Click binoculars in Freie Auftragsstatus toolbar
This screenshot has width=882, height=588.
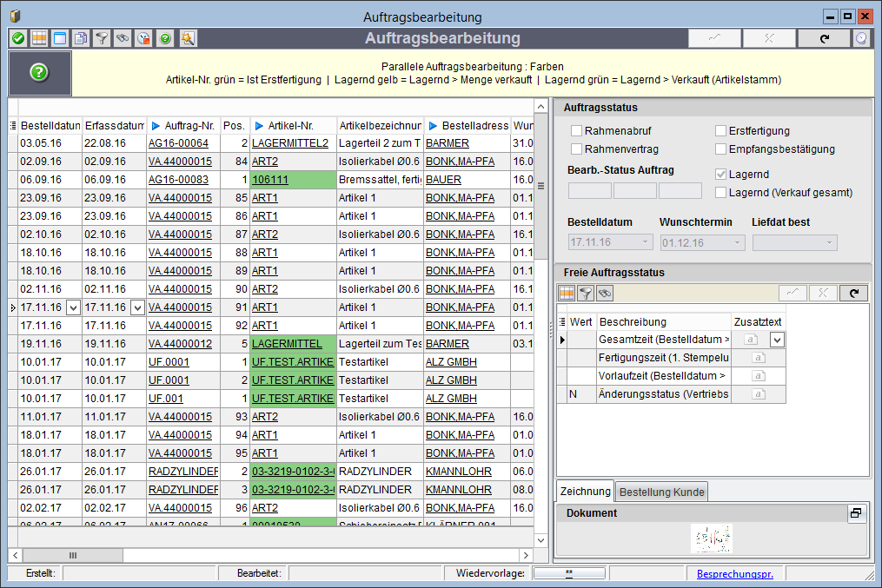[605, 293]
